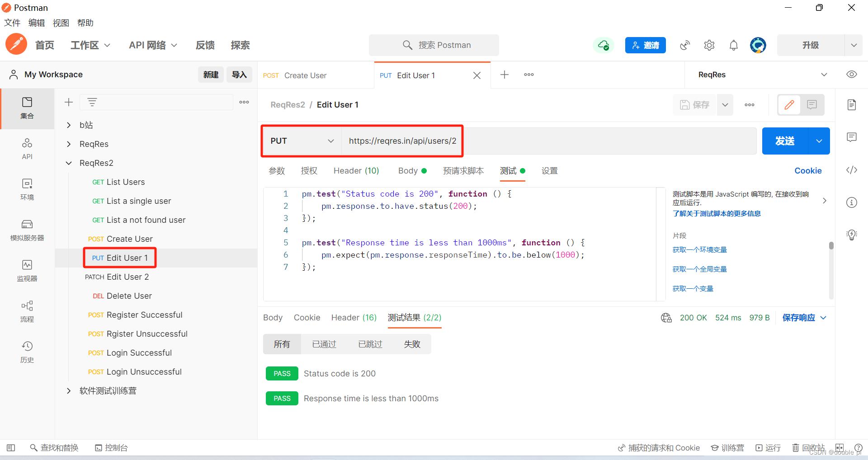Screen dimensions: 868x460
Task: Open comments icon in right sidebar
Action: [x=852, y=137]
